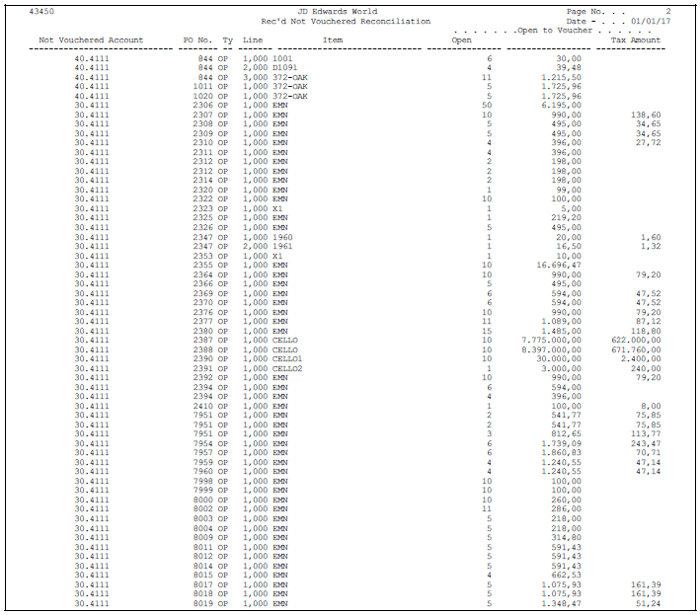Select PO number 8011
The height and width of the screenshot is (615, 700).
click(x=202, y=547)
